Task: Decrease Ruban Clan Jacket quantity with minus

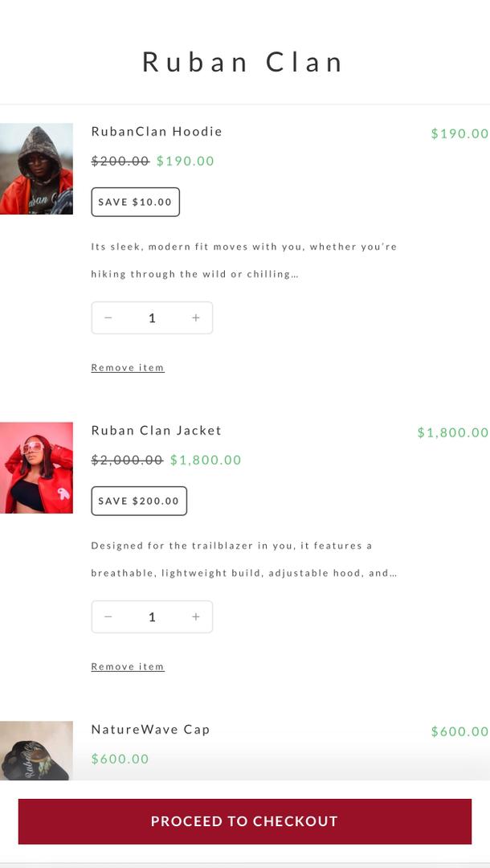Action: pos(108,616)
